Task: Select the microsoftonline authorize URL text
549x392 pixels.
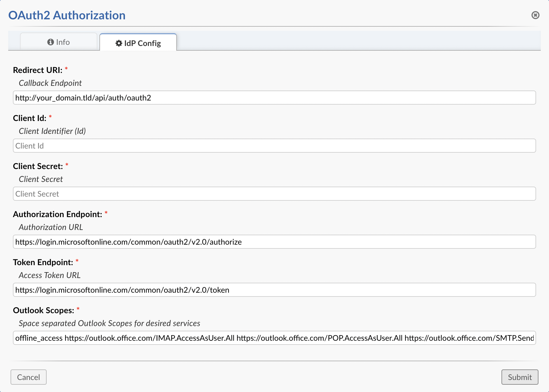Action: click(x=128, y=242)
